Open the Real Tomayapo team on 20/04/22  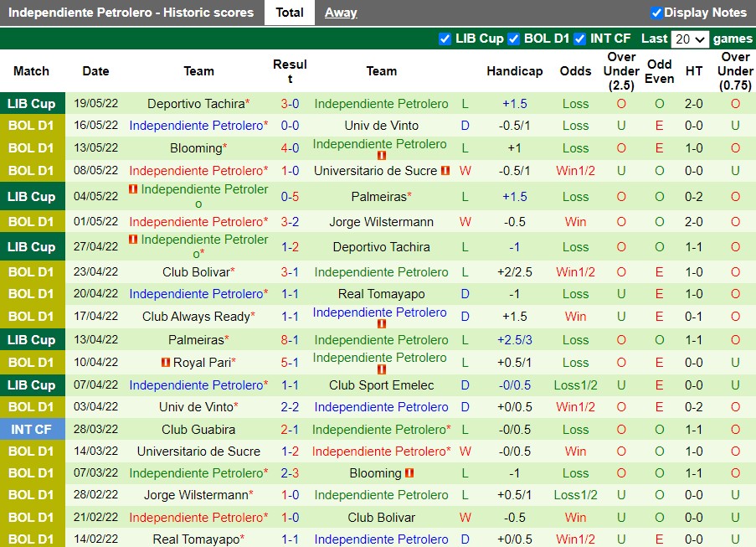382,294
